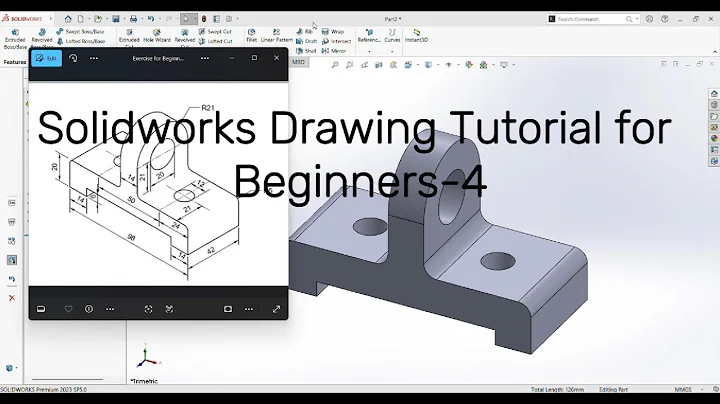Click the Wrap tool

pos(333,32)
